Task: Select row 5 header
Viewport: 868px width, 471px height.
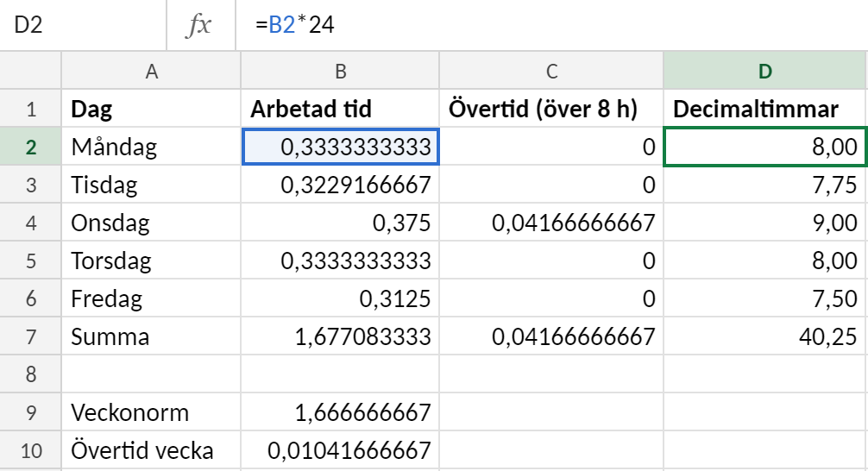Action: [x=30, y=261]
